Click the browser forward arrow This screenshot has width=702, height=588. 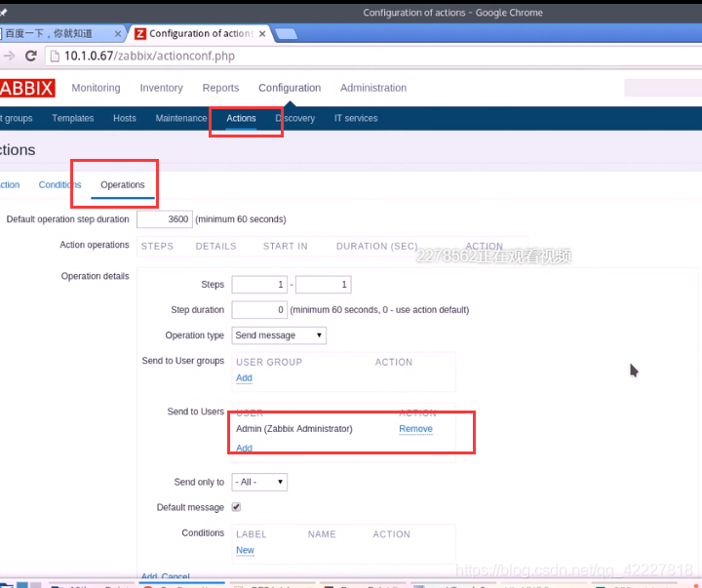[9, 56]
